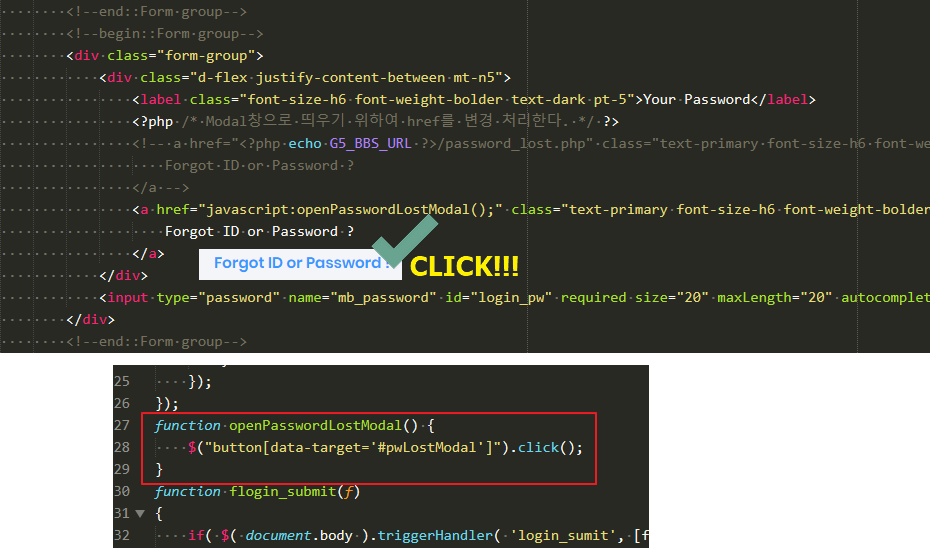Click "Your Password" label text in code
This screenshot has width=930, height=548.
[x=697, y=100]
